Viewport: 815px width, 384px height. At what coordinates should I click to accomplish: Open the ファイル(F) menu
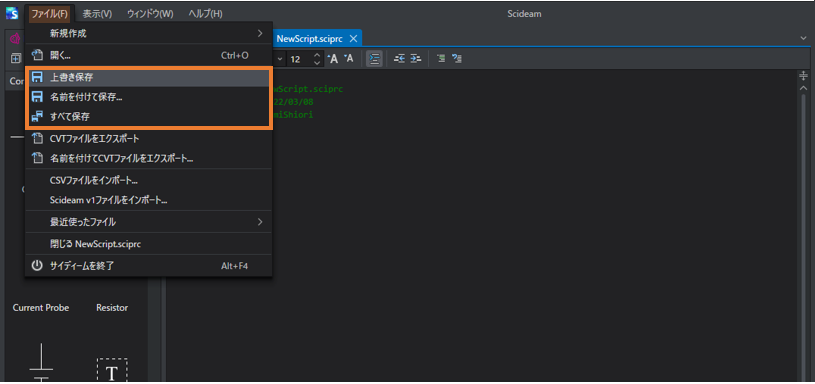click(x=49, y=14)
